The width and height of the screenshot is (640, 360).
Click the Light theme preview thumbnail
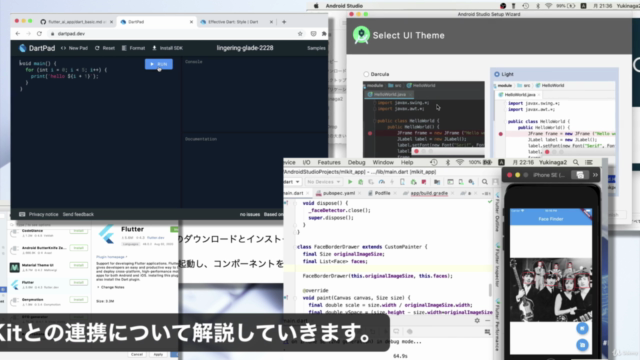(x=554, y=120)
